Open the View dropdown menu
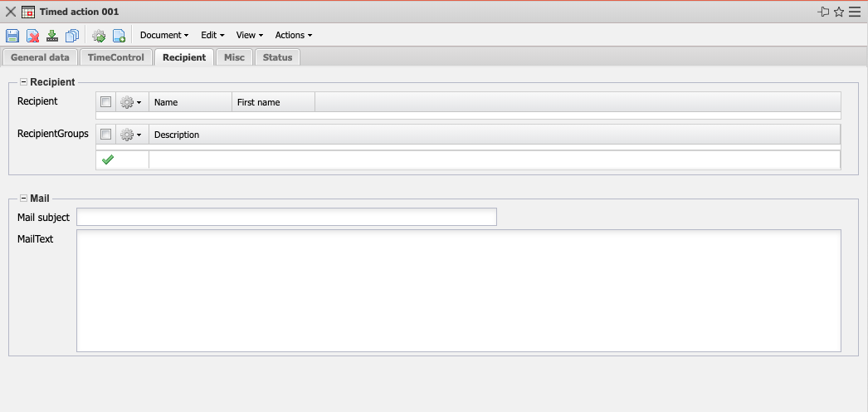The width and height of the screenshot is (868, 412). (249, 35)
